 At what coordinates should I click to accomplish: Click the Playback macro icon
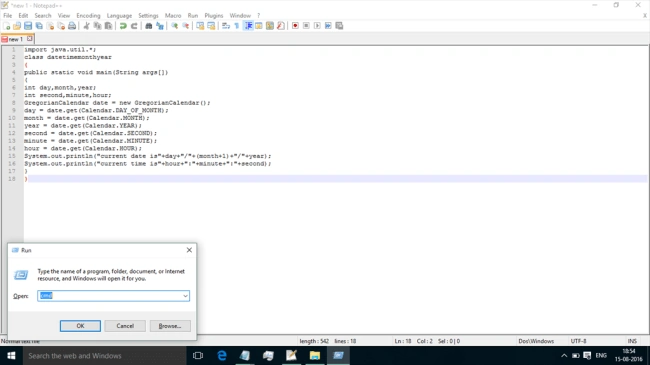[317, 26]
